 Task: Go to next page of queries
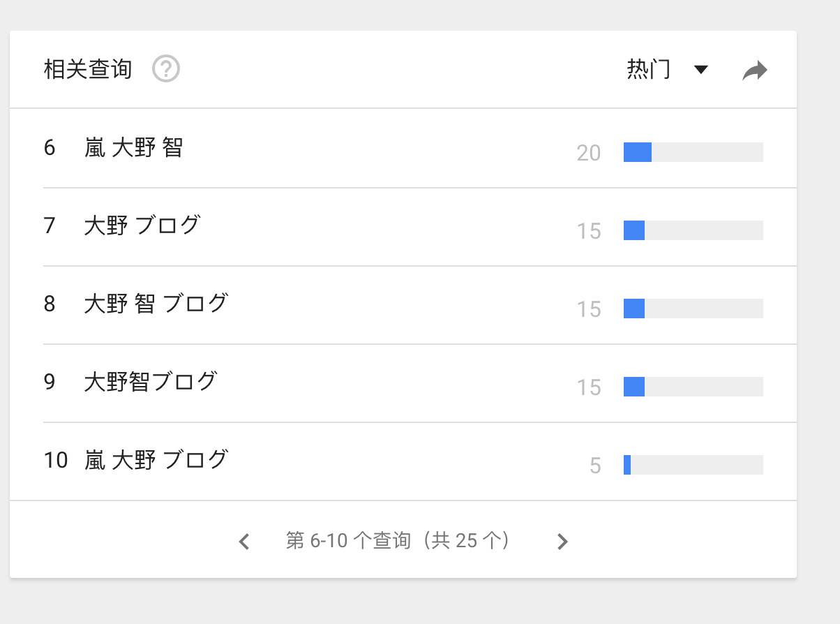563,541
